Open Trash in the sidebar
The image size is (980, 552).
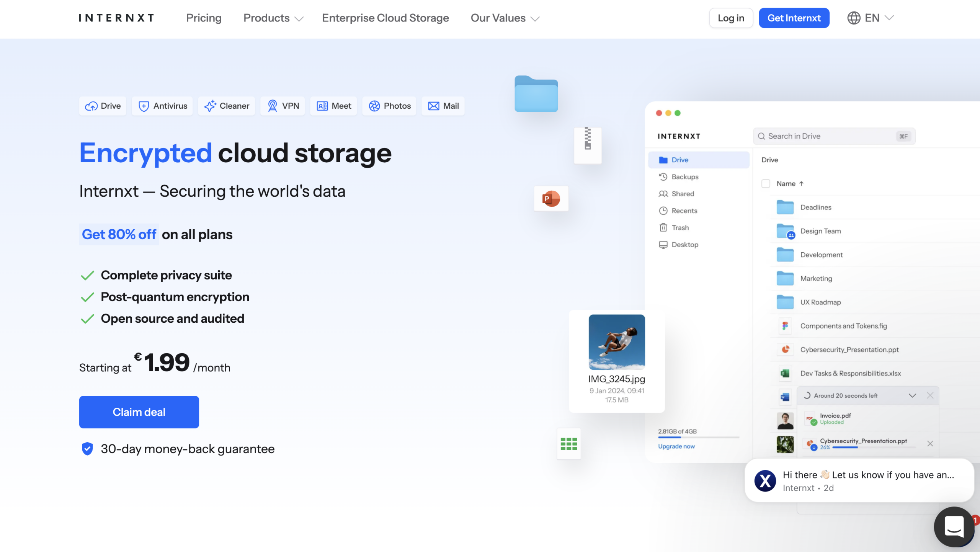tap(674, 228)
